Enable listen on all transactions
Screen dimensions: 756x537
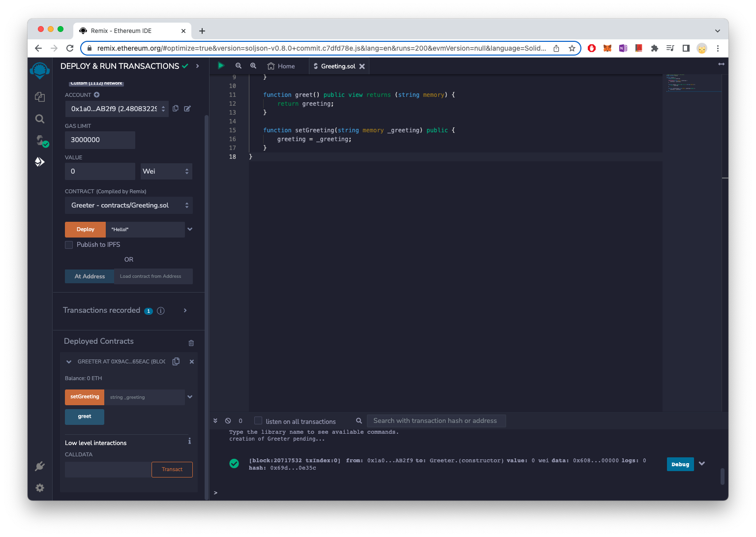click(258, 420)
